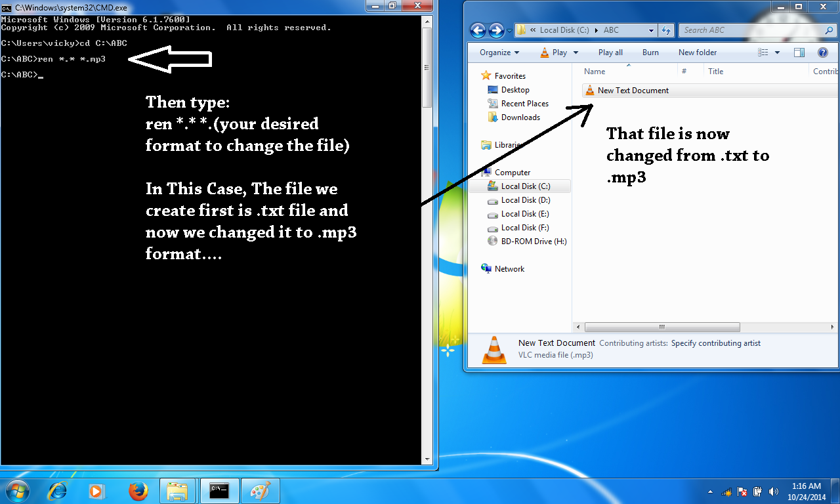Image resolution: width=840 pixels, height=504 pixels.
Task: Click the CMD scrollbar down arrow
Action: [x=427, y=459]
